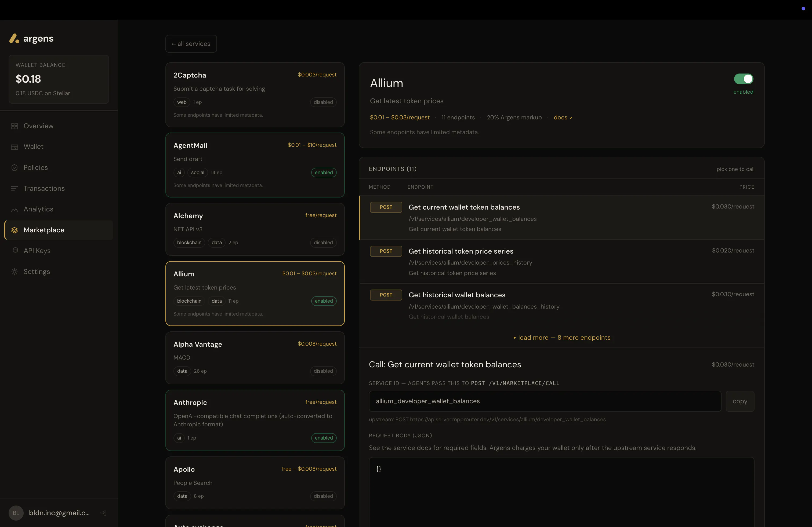This screenshot has height=527, width=812.
Task: Click the ENDPOINTS (11) header
Action: [393, 169]
